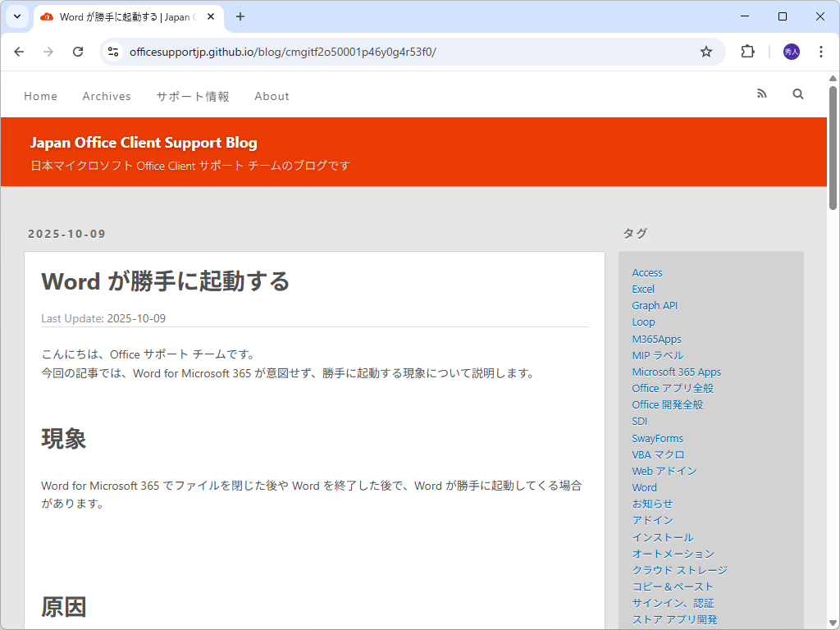
Task: Open the Excel tag link
Action: pyautogui.click(x=643, y=289)
